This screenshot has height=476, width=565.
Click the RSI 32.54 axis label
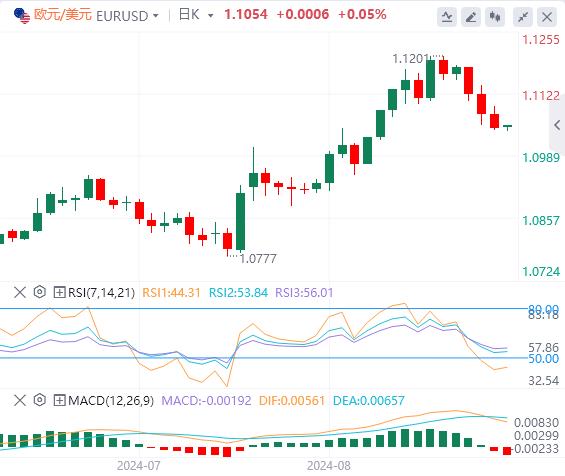tap(543, 381)
